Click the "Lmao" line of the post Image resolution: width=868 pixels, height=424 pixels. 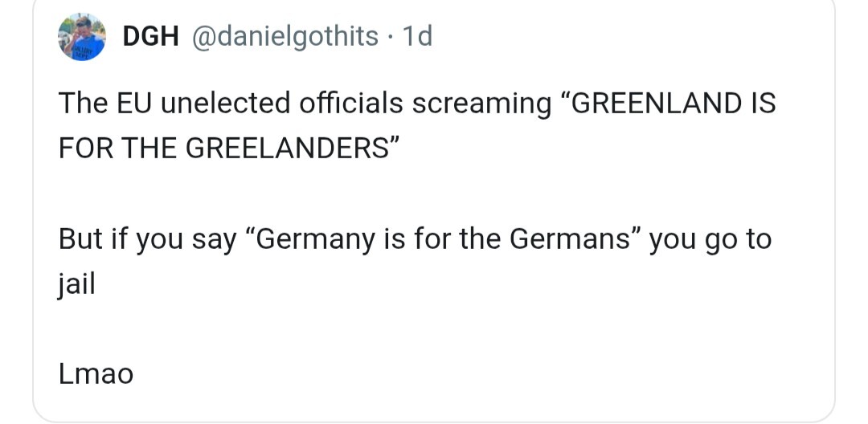coord(96,373)
